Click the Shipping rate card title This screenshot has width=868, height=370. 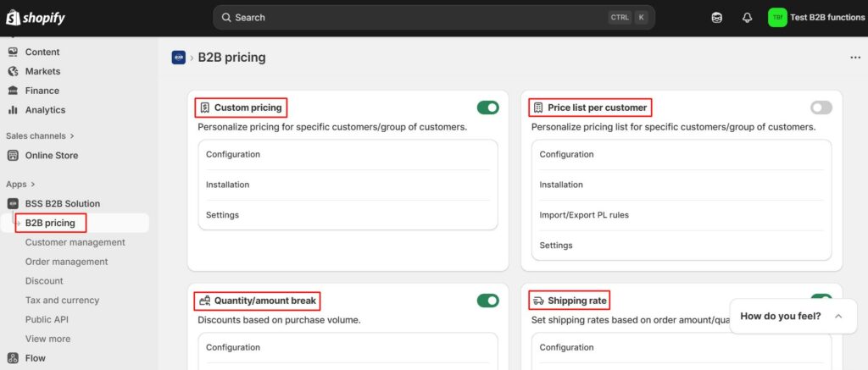pyautogui.click(x=577, y=301)
